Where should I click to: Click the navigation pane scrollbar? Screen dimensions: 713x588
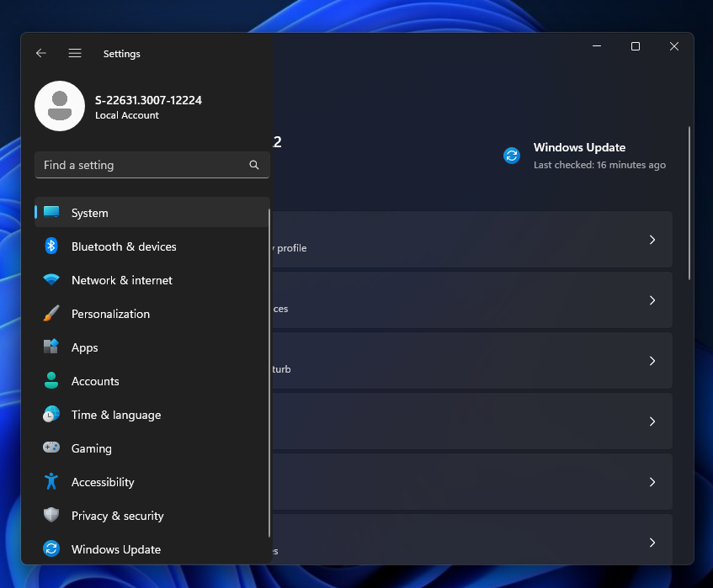[269, 373]
